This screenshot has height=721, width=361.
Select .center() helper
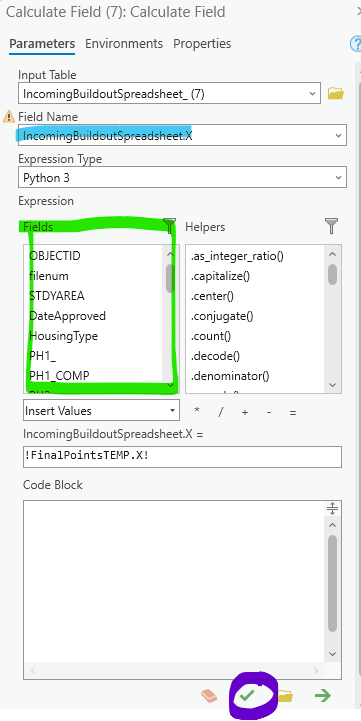pos(212,296)
